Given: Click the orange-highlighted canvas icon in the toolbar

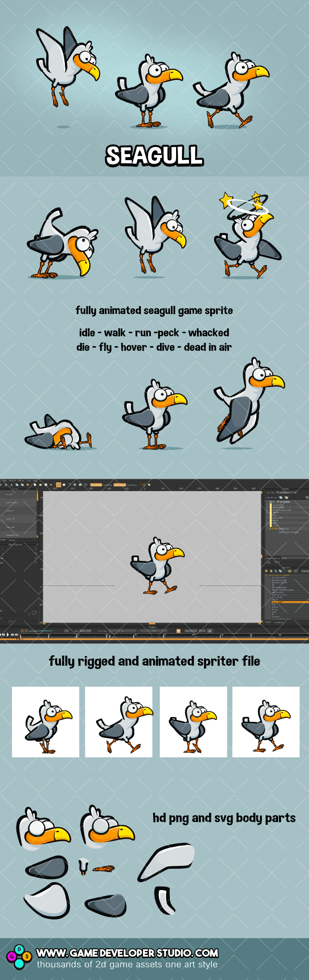Looking at the screenshot, I should (x=58, y=484).
